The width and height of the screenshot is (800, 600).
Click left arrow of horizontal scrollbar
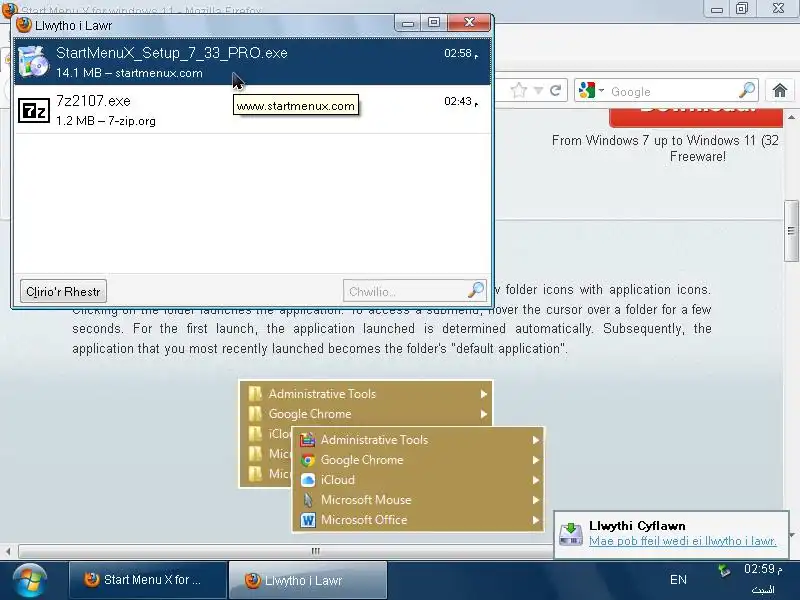pos(8,551)
